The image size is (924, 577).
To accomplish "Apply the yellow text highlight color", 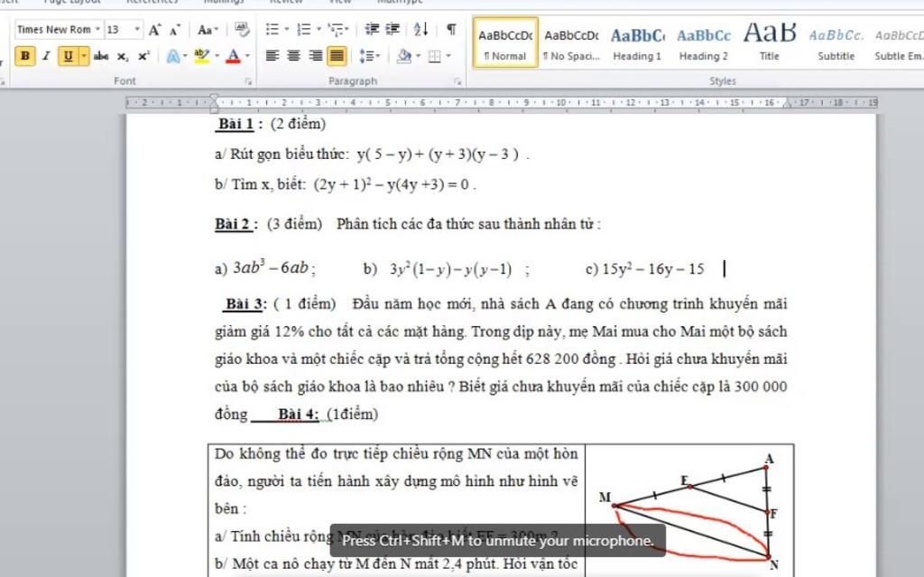I will [x=201, y=56].
